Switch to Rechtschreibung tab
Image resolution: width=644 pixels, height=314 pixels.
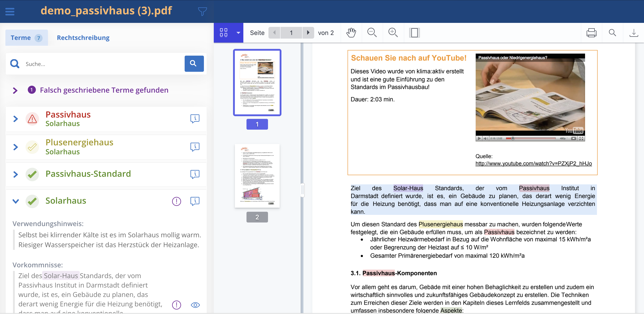pyautogui.click(x=83, y=38)
